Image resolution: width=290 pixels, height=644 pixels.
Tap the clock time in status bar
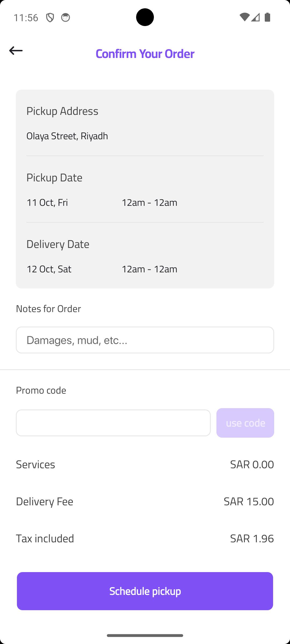coord(26,18)
